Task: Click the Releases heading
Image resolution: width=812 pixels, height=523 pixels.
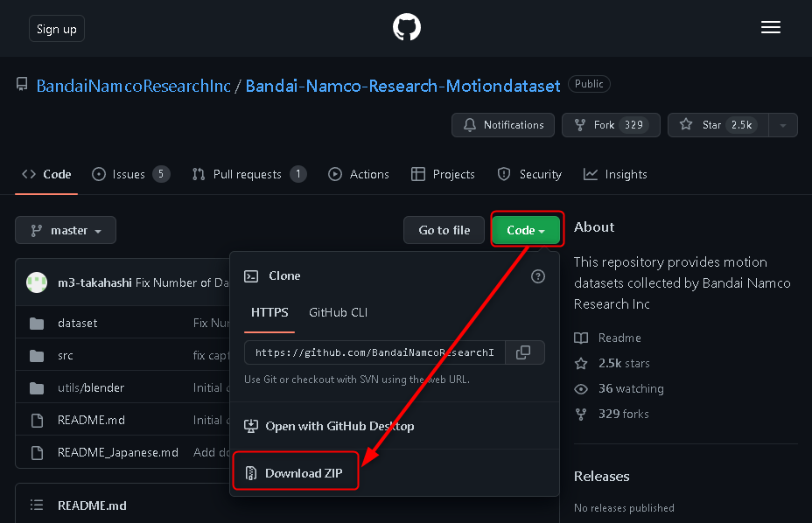Action: [x=602, y=477]
